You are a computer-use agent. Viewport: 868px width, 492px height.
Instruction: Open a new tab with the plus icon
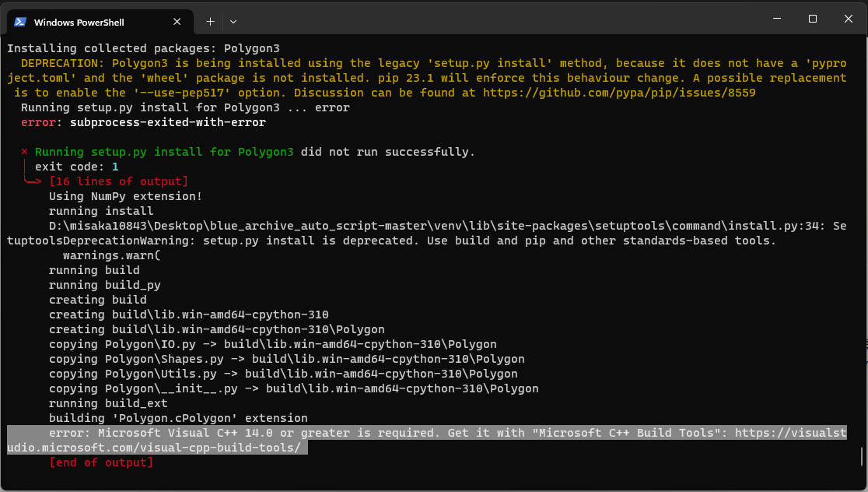point(208,21)
